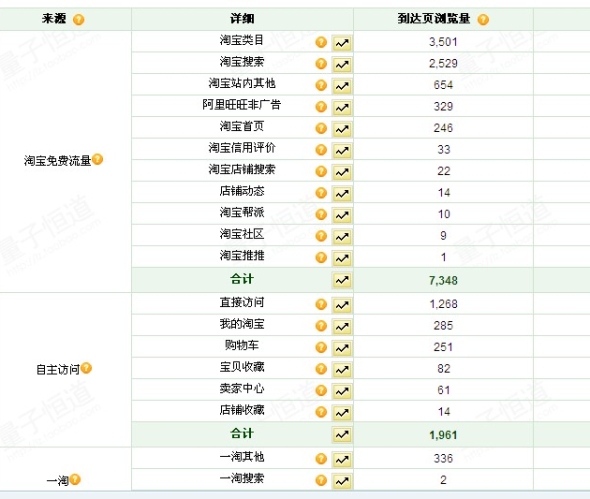The width and height of the screenshot is (590, 499).
Task: Show help for 我的淘宝 row
Action: click(321, 326)
